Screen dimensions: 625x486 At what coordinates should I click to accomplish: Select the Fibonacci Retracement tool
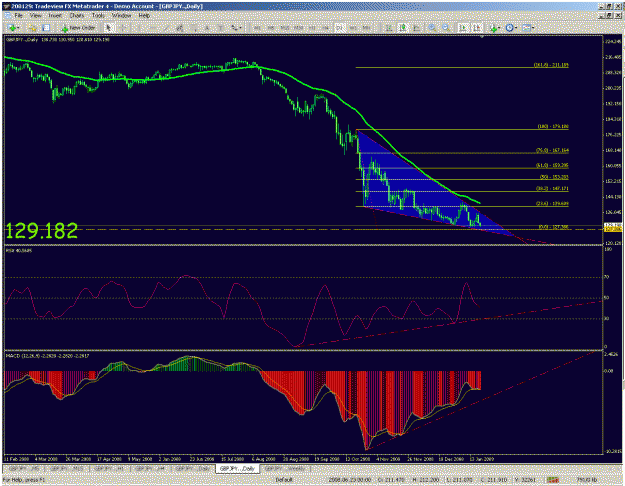coord(194,28)
